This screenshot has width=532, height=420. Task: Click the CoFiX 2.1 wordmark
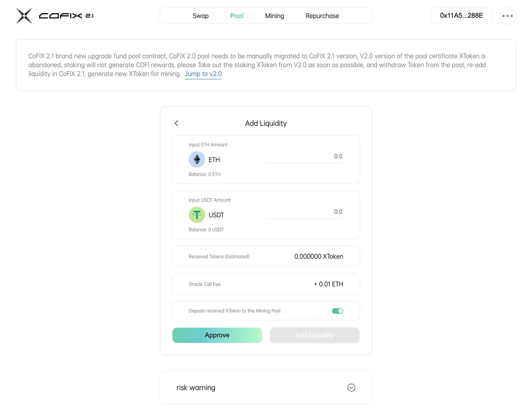click(66, 16)
